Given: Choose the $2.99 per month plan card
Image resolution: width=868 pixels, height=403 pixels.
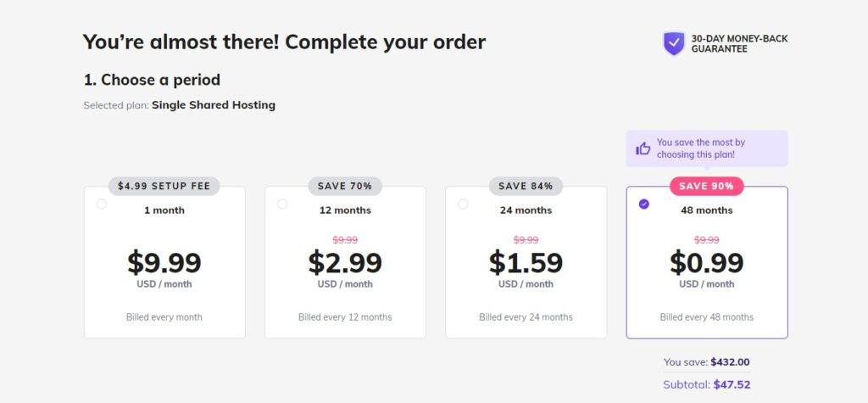Looking at the screenshot, I should click(x=346, y=262).
